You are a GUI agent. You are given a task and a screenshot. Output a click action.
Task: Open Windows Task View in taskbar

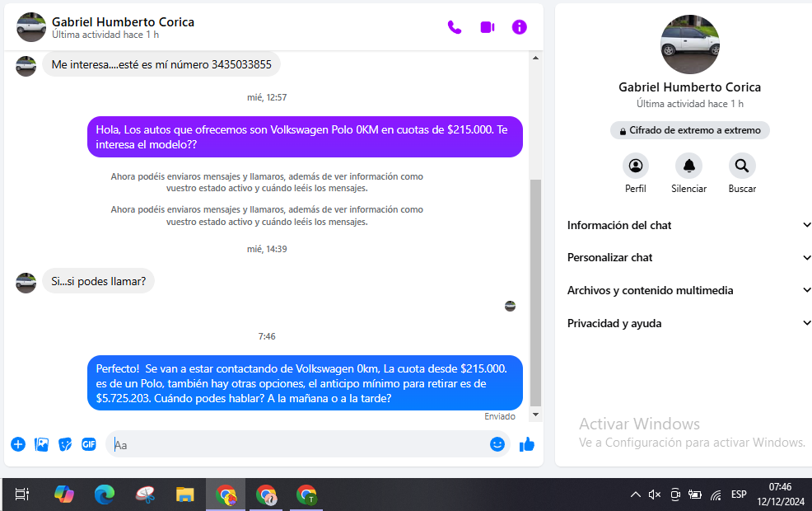click(21, 495)
